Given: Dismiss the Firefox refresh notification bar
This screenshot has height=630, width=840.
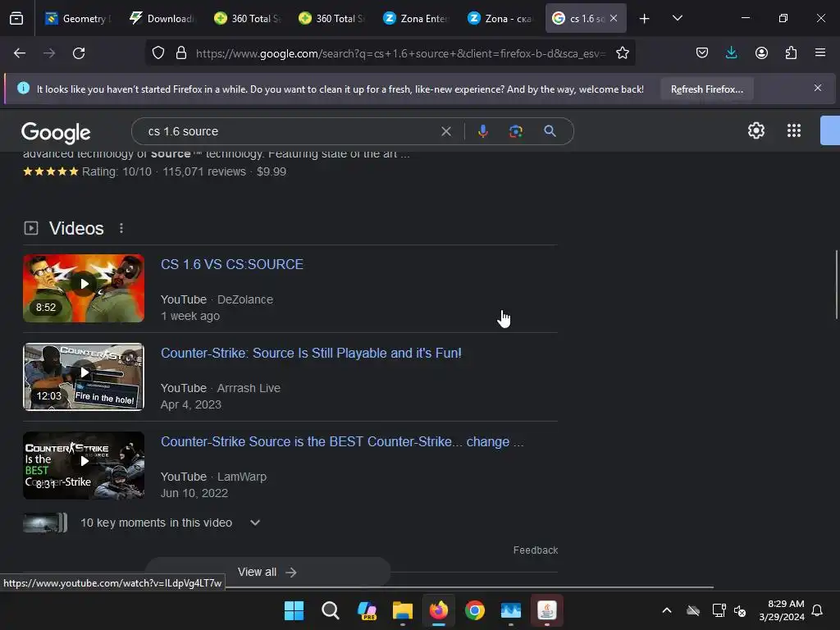Looking at the screenshot, I should click(818, 88).
